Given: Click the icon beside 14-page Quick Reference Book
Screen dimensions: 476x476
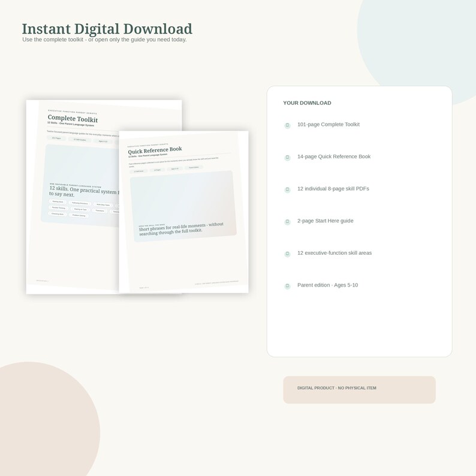Looking at the screenshot, I should click(287, 157).
